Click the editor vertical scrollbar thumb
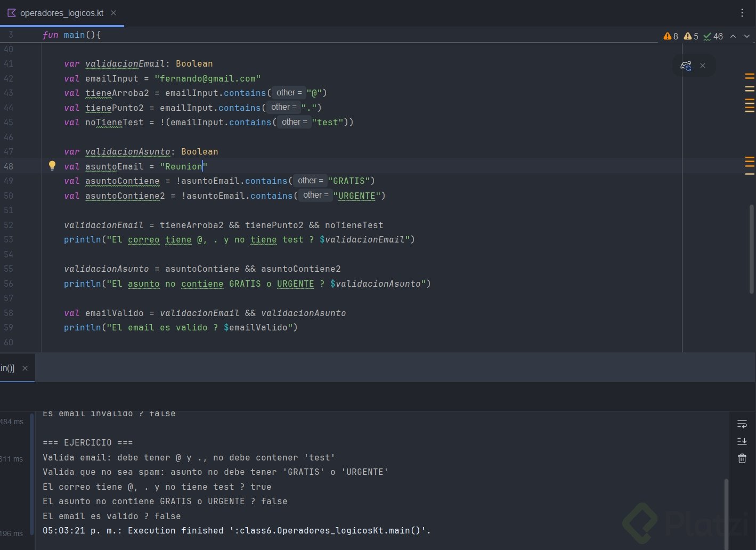This screenshot has width=756, height=550. pos(752,249)
